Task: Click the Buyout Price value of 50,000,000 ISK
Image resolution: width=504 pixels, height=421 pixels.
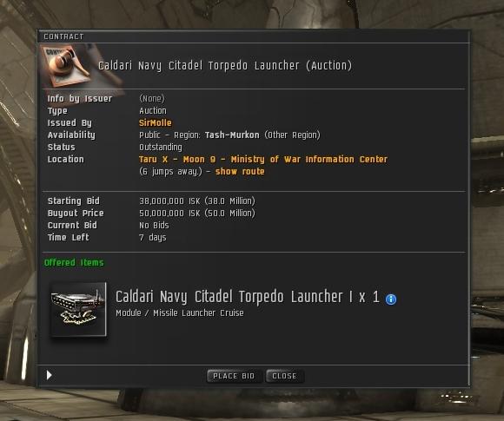Action: point(197,214)
